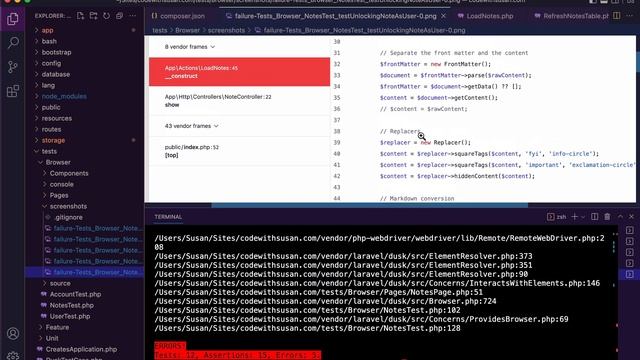Create a new terminal with the plus icon
Viewport: 640px width, 360px height.
[x=574, y=217]
